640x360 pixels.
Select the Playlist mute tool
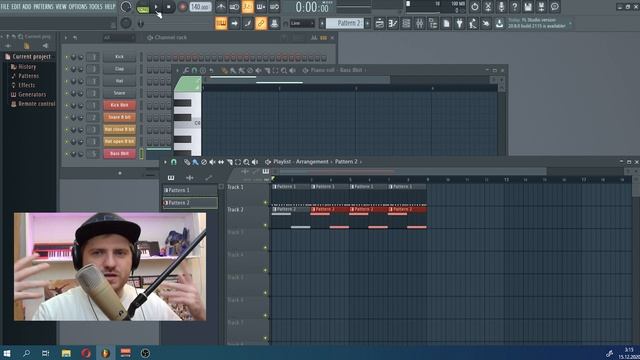point(212,162)
